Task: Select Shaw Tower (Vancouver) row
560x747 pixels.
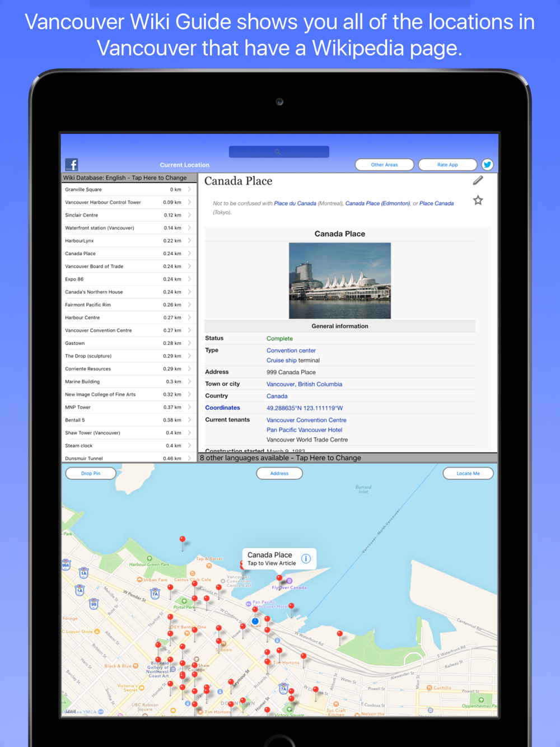Action: point(129,433)
